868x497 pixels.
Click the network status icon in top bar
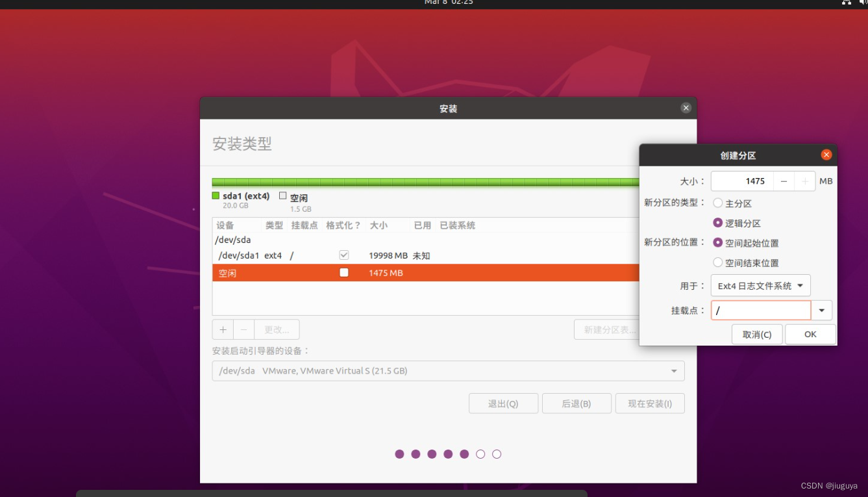(847, 3)
